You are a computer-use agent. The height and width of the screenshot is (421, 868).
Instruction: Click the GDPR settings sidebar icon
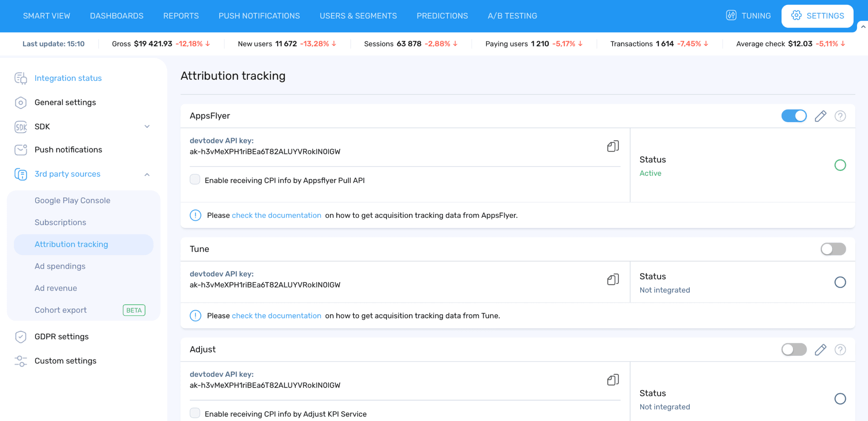pos(20,336)
